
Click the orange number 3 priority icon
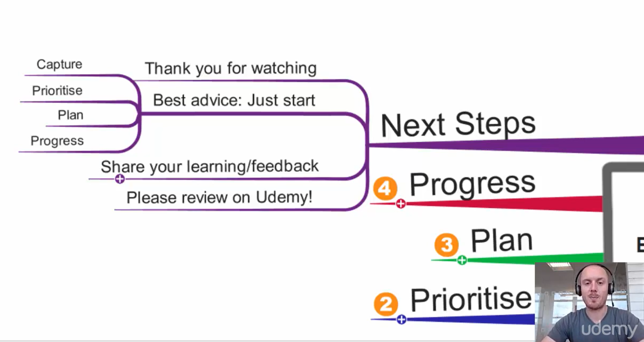447,244
